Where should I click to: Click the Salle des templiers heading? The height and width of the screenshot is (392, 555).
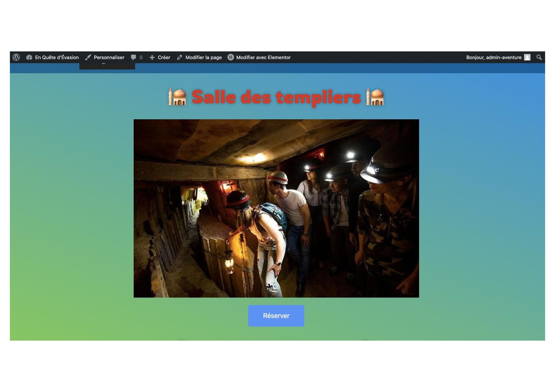(x=276, y=97)
